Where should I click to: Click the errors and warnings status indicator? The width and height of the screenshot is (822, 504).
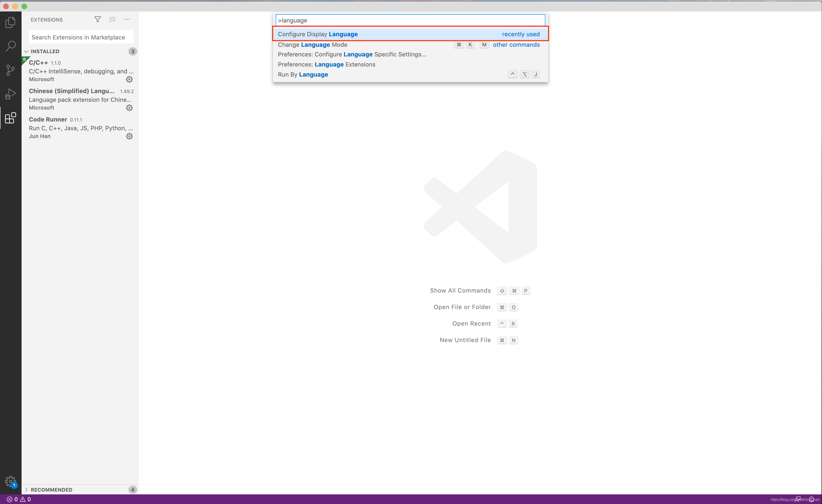click(x=19, y=499)
